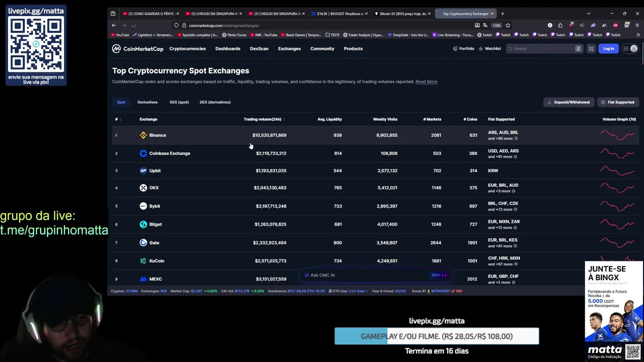Open the grid icon next to Log In

coord(591,49)
